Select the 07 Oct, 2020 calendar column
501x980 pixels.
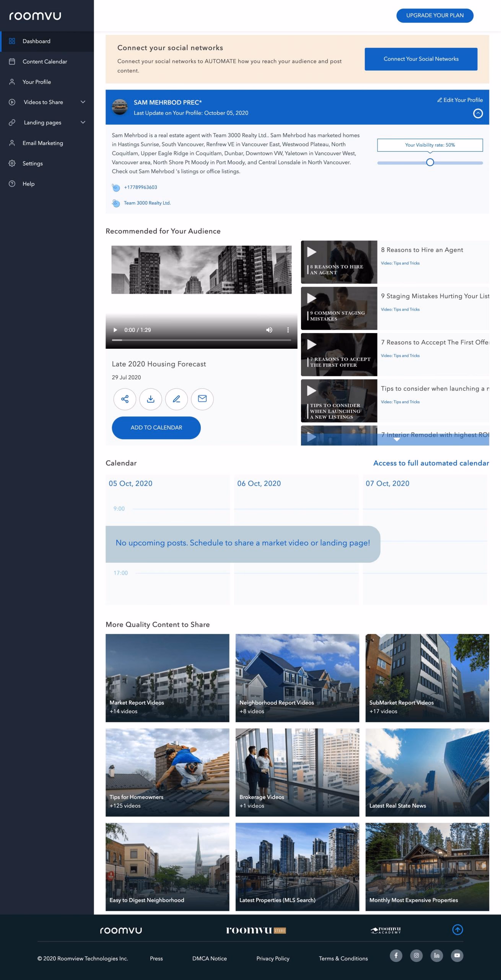click(425, 540)
